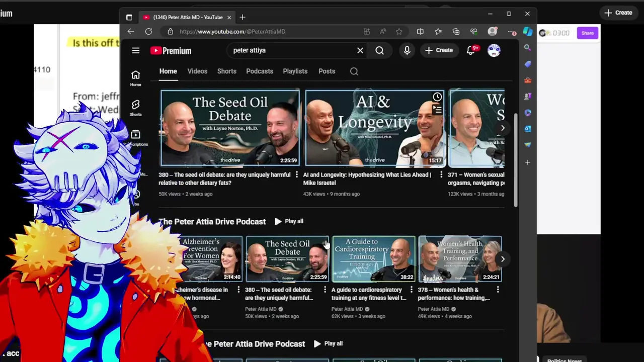Open The Peter Attia Drive Podcast playlist title

click(212, 222)
